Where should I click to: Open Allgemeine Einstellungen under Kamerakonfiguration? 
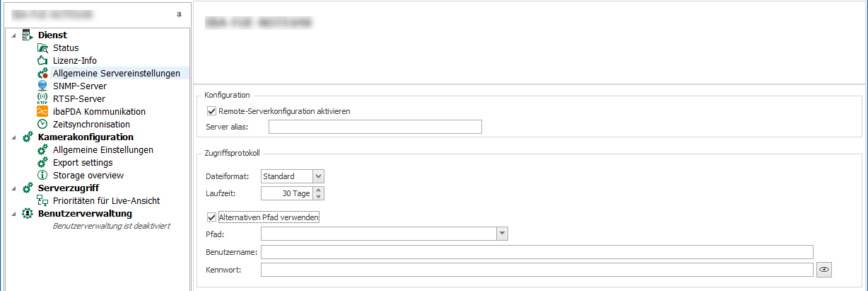tap(103, 149)
